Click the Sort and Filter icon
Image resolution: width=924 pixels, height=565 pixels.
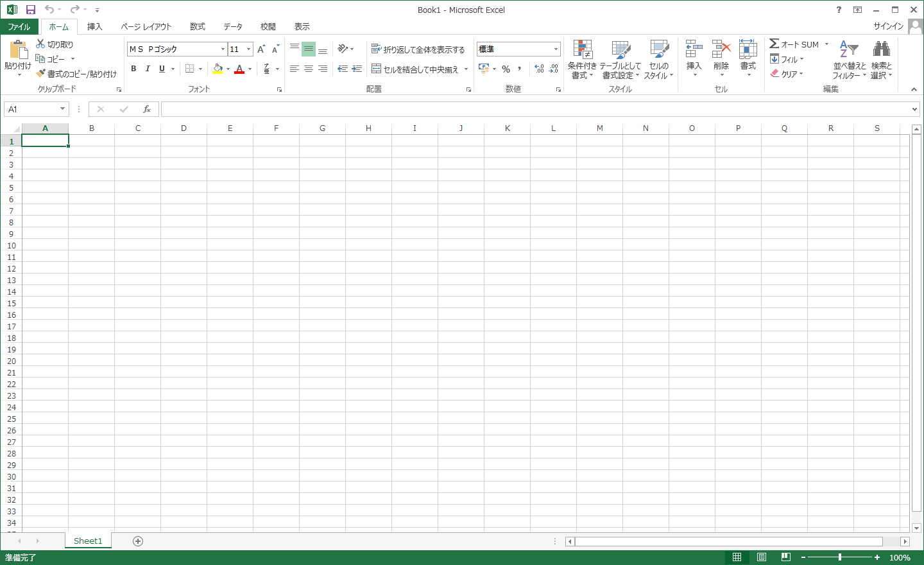849,49
